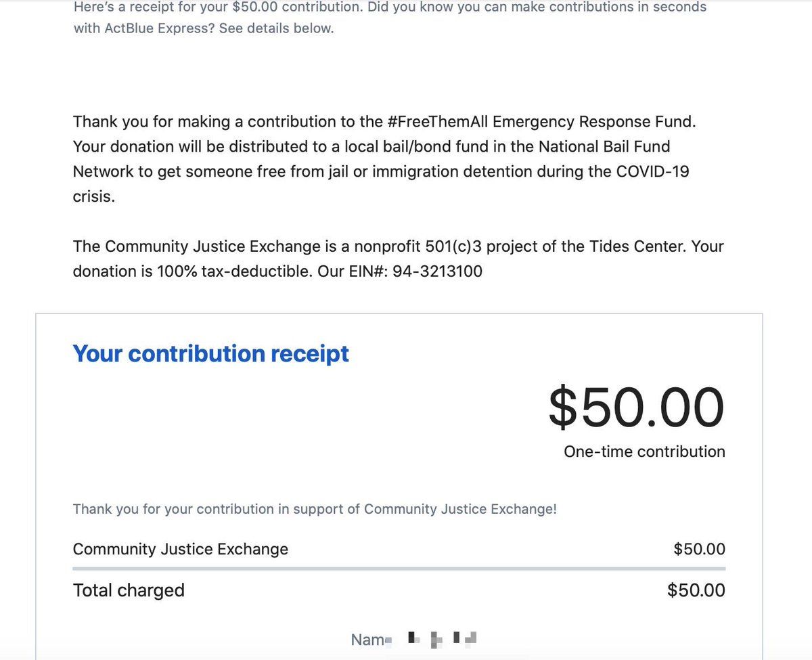Click the large $50.00 amount
Viewport: 812px width, 660px height.
(x=635, y=407)
